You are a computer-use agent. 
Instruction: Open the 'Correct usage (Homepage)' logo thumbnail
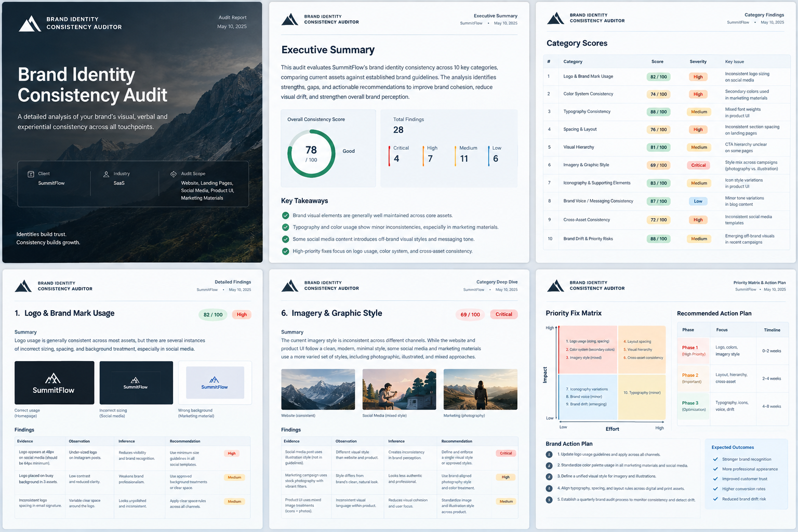click(x=55, y=383)
